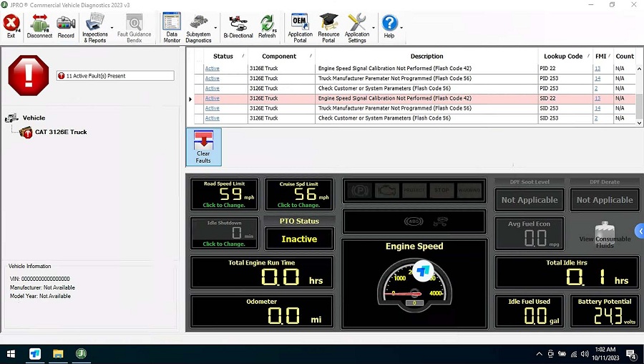644x364 pixels.
Task: Click the Odometer readout
Action: [x=262, y=312]
